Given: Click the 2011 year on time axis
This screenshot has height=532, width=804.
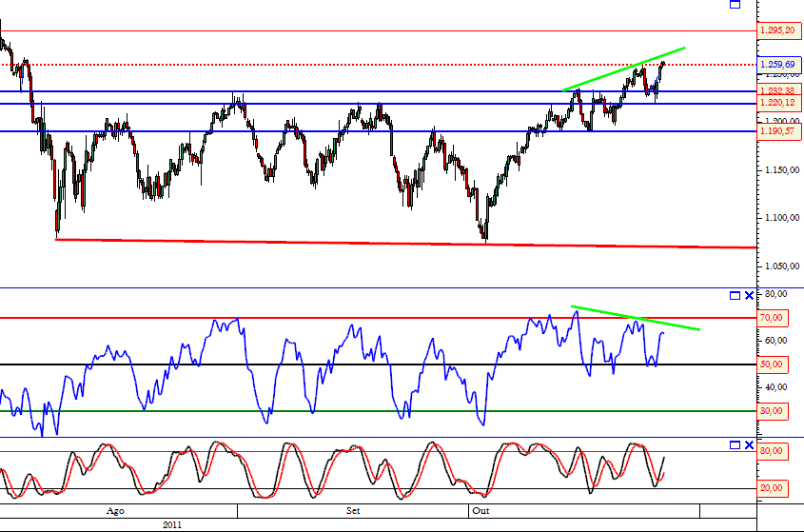Looking at the screenshot, I should point(172,524).
